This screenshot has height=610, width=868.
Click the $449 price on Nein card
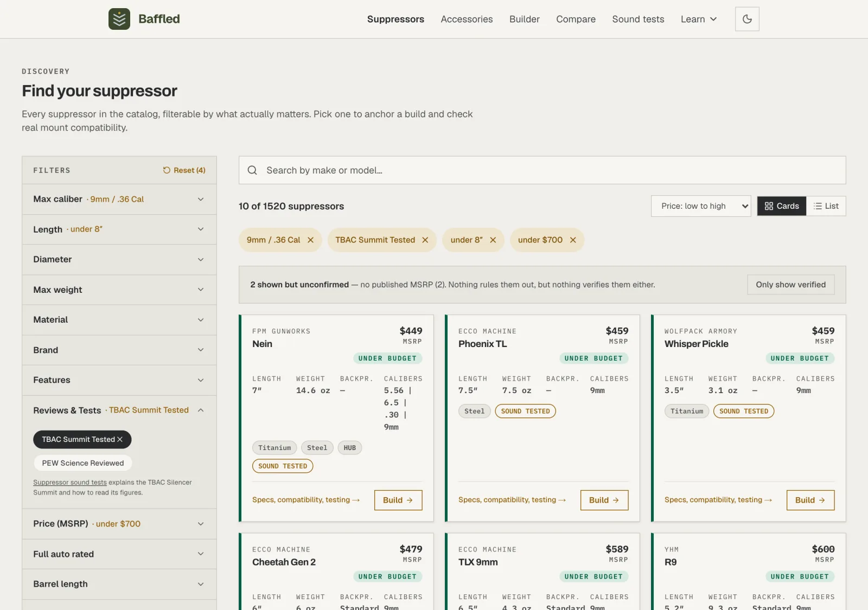(x=411, y=331)
